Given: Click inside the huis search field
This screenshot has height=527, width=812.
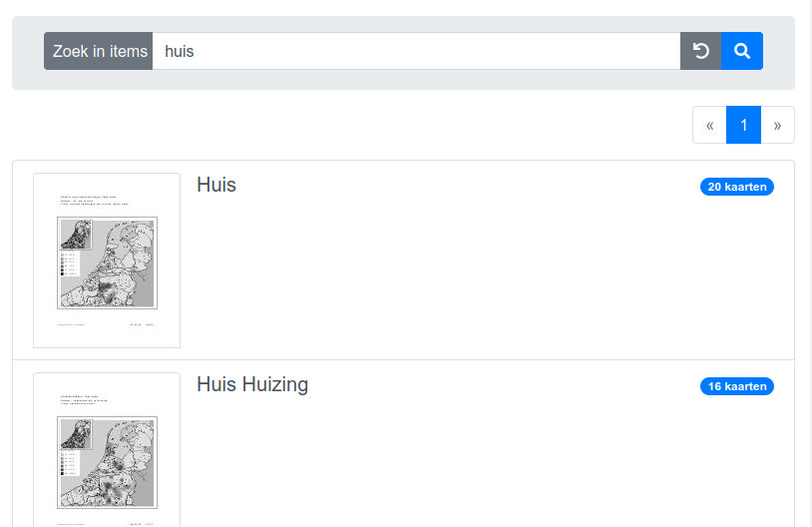Looking at the screenshot, I should (x=416, y=51).
